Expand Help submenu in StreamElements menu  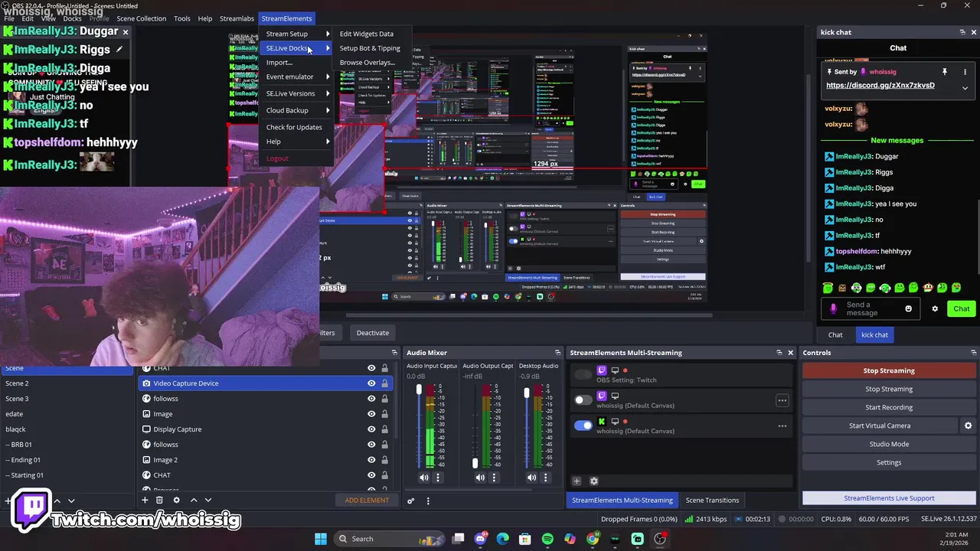[x=296, y=142]
